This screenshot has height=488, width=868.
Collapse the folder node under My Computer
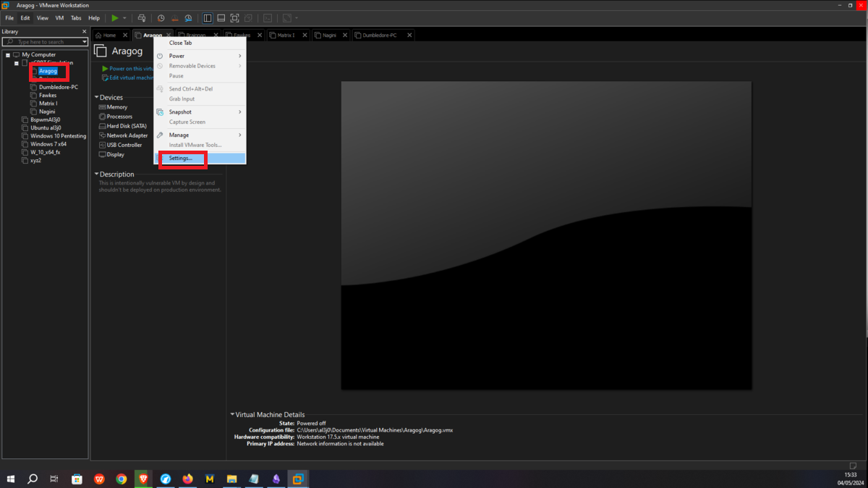coord(16,63)
